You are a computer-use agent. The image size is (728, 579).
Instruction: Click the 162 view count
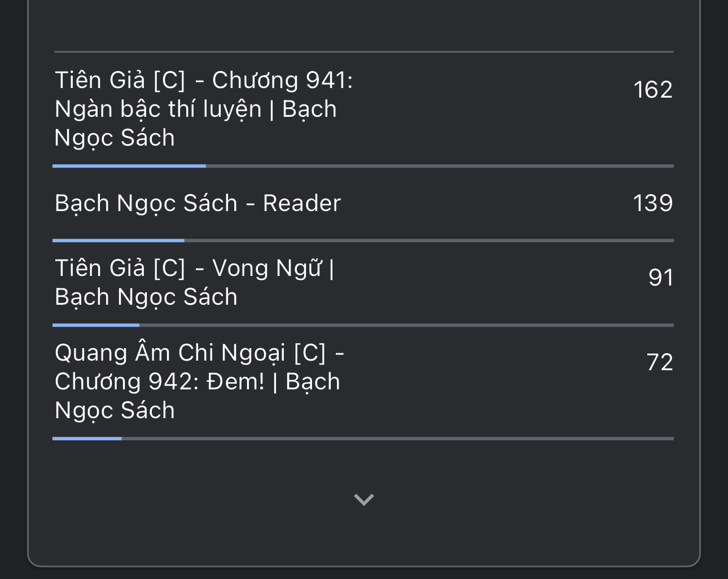[653, 90]
